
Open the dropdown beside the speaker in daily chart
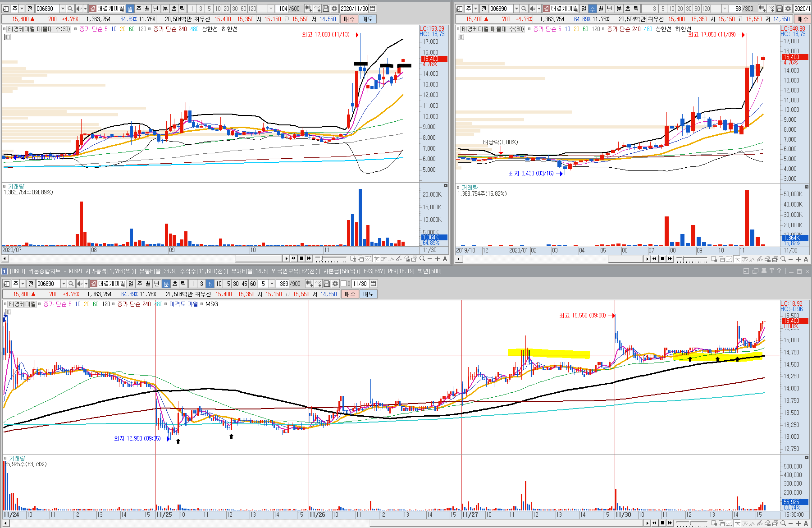click(85, 9)
